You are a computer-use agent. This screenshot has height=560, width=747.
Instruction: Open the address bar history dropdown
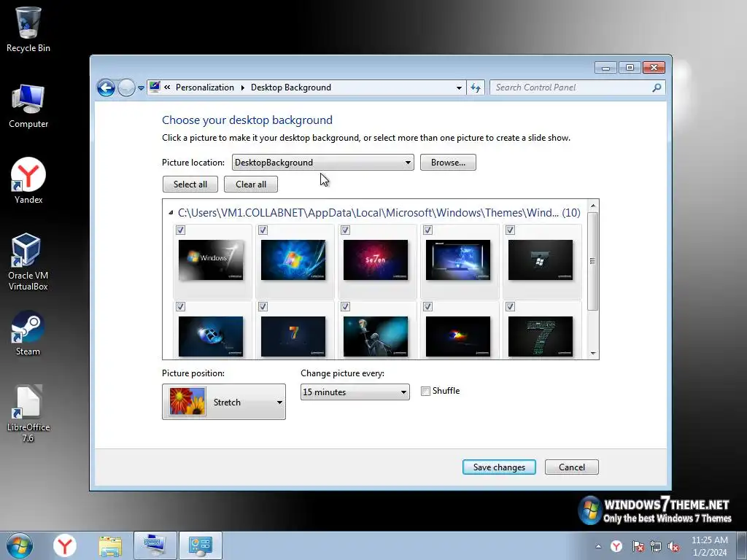(459, 87)
